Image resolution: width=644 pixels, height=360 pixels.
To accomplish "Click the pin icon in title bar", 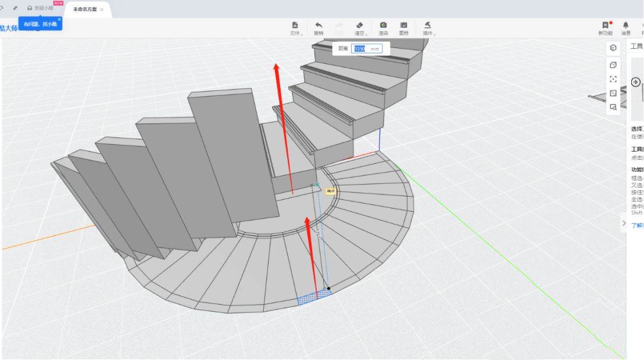I will tap(15, 8).
